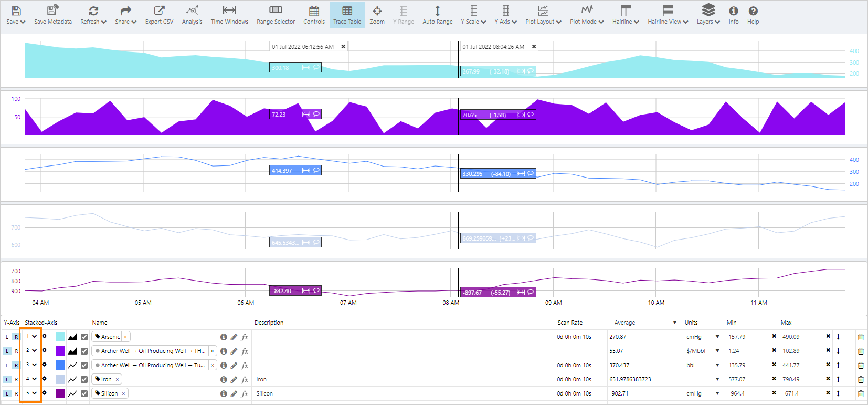Click the Export CSV toolbar icon
Screen dimensions: 868x405
click(159, 15)
